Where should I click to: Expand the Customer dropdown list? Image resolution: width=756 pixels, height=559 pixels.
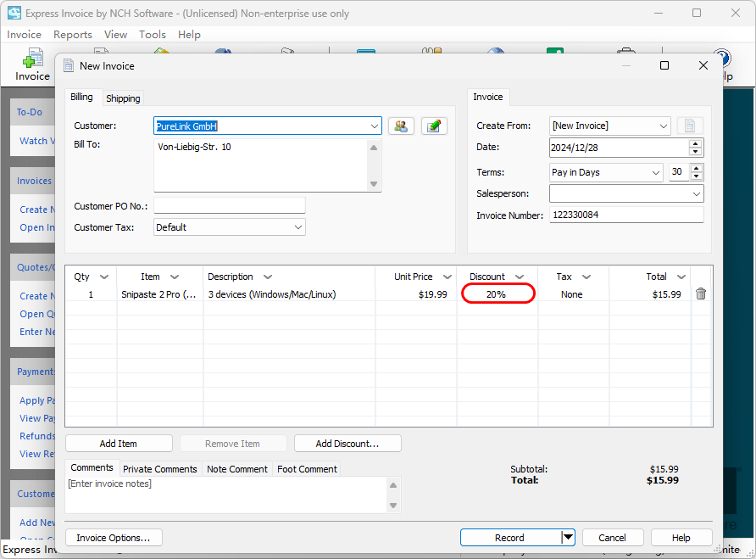click(x=375, y=126)
